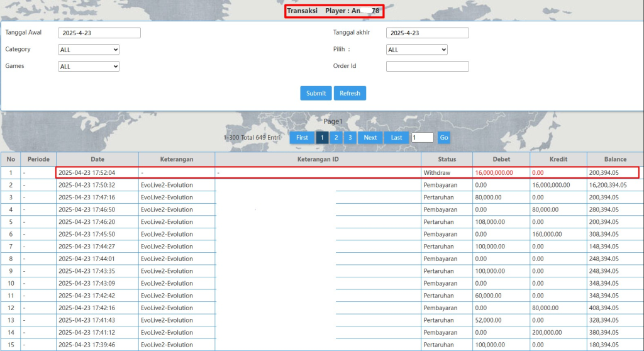Click the Page1 label
The image size is (644, 351).
(333, 121)
